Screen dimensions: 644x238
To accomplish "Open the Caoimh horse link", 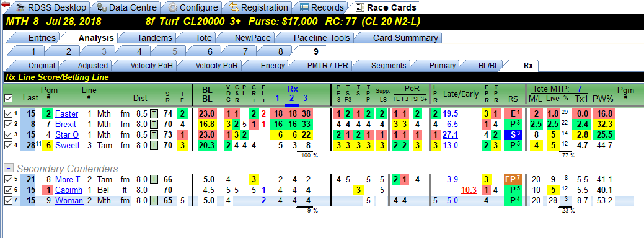I will tap(69, 190).
